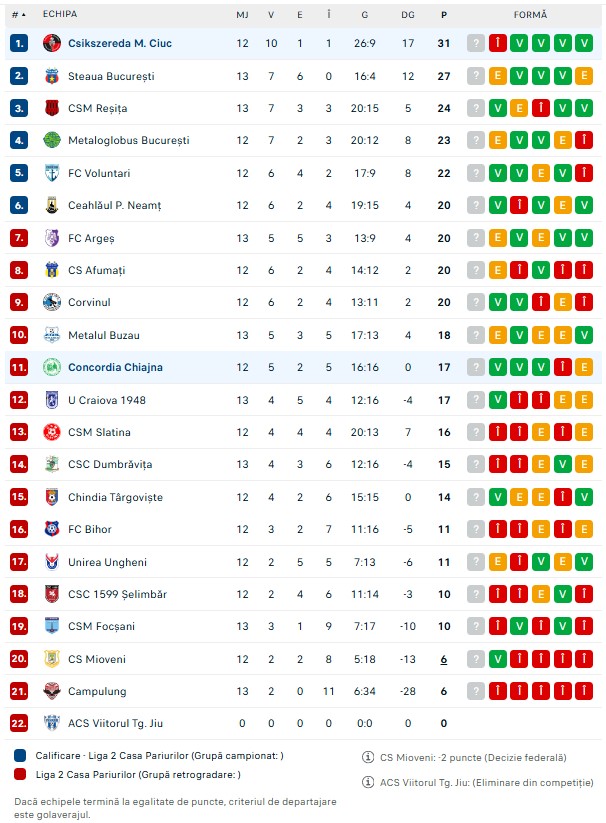Click Steaua București's last orange E form badge
The image size is (606, 823).
tap(585, 76)
